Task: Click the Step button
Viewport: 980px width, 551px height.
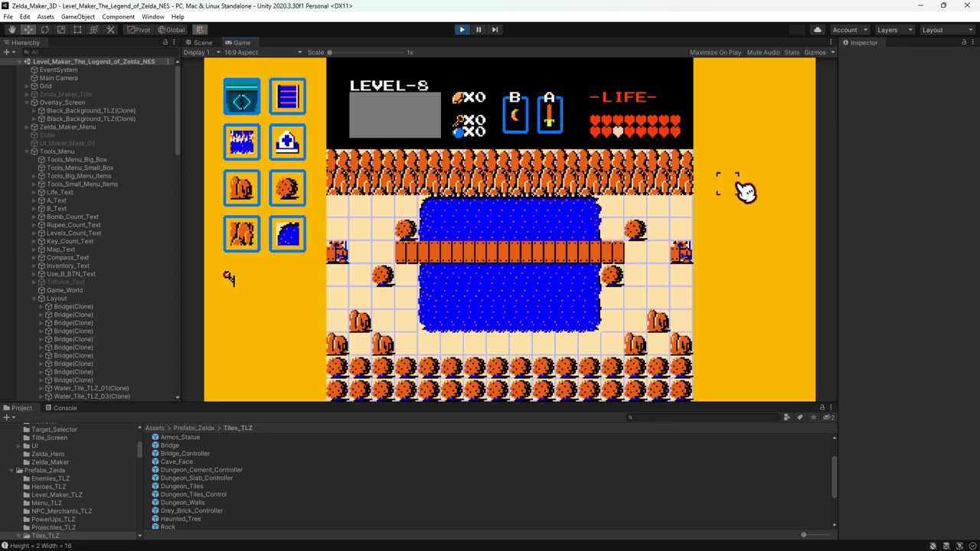Action: (495, 30)
